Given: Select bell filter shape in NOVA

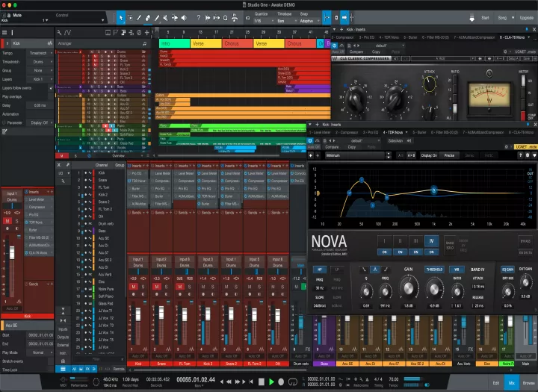Looking at the screenshot, I should pos(374,270).
